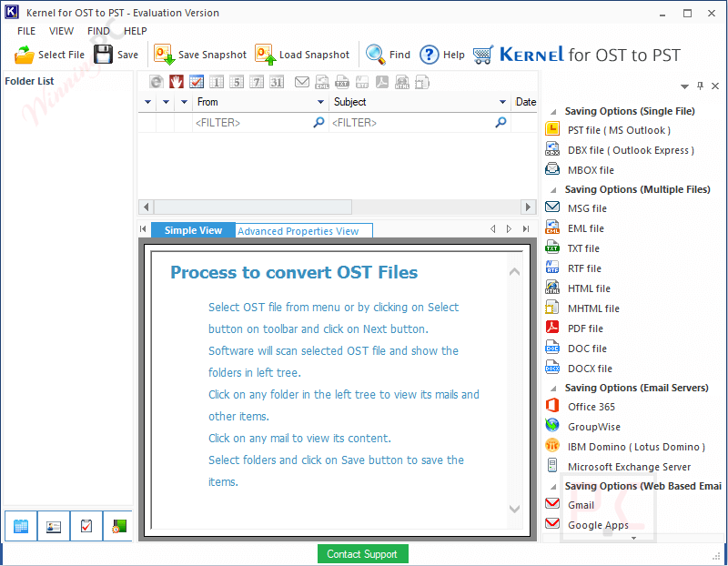Open the VIEW menu

point(61,31)
